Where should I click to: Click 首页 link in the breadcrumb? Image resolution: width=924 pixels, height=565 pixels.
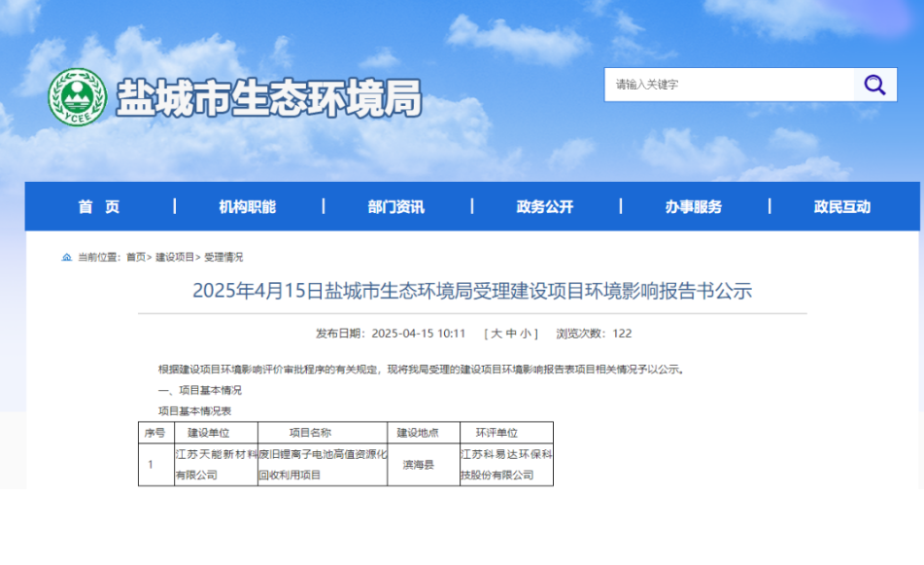pos(135,258)
